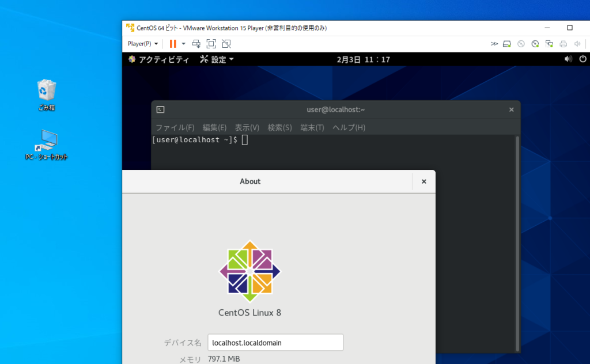
Task: Click the greyed-out CD/DVD drive icon
Action: point(521,44)
